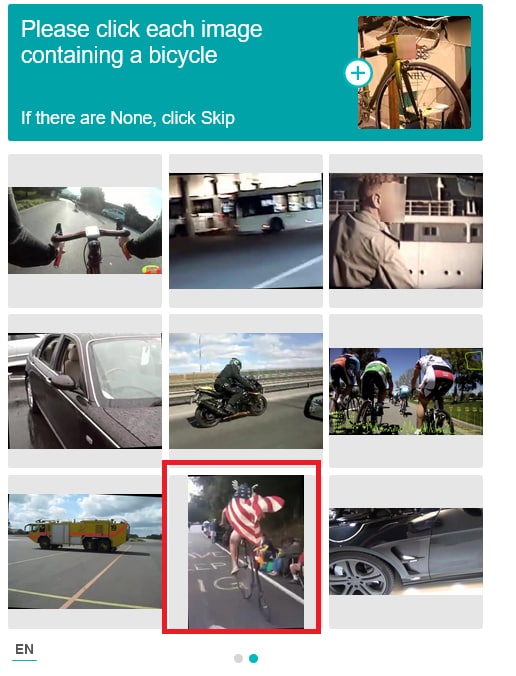Click gray area above the cyclists tile
Viewport: 516px width, 676px height.
(406, 331)
